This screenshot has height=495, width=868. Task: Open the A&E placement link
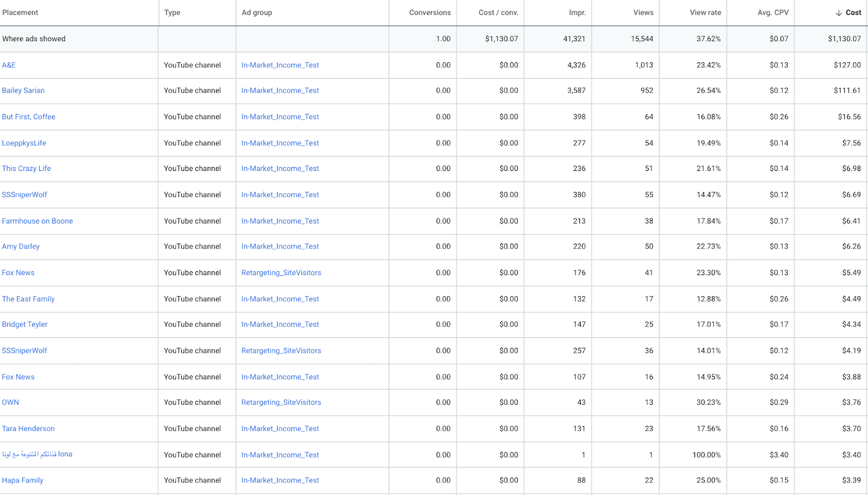tap(9, 65)
